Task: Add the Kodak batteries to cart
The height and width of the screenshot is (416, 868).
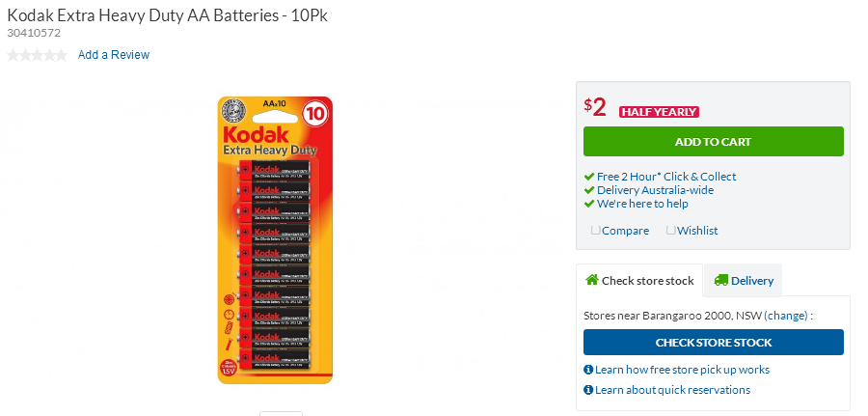Action: tap(714, 142)
